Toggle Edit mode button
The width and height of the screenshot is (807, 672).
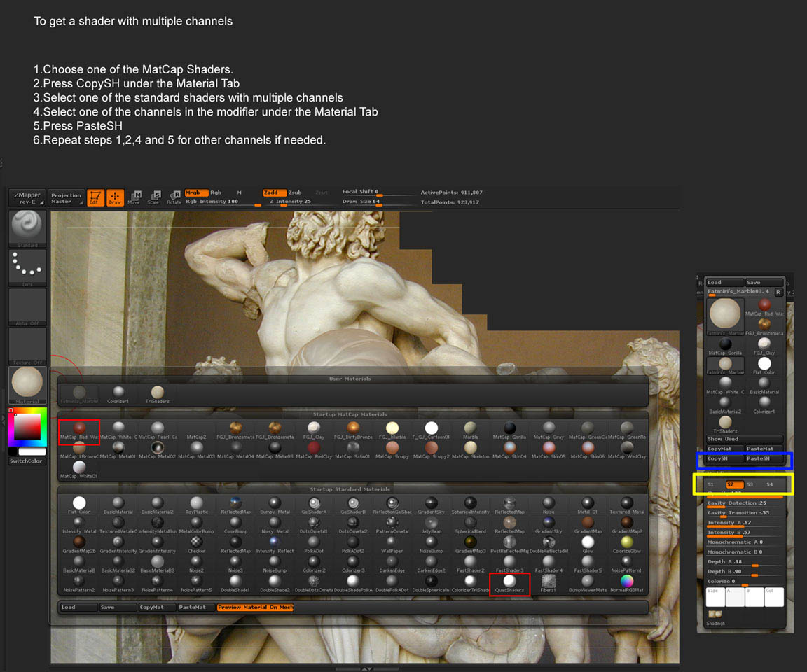[95, 197]
